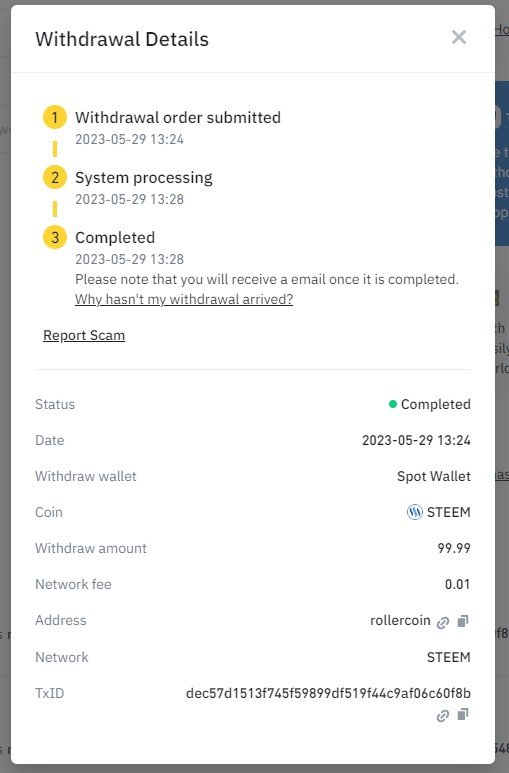Select step 1 circle marker
The width and height of the screenshot is (509, 773).
click(55, 117)
